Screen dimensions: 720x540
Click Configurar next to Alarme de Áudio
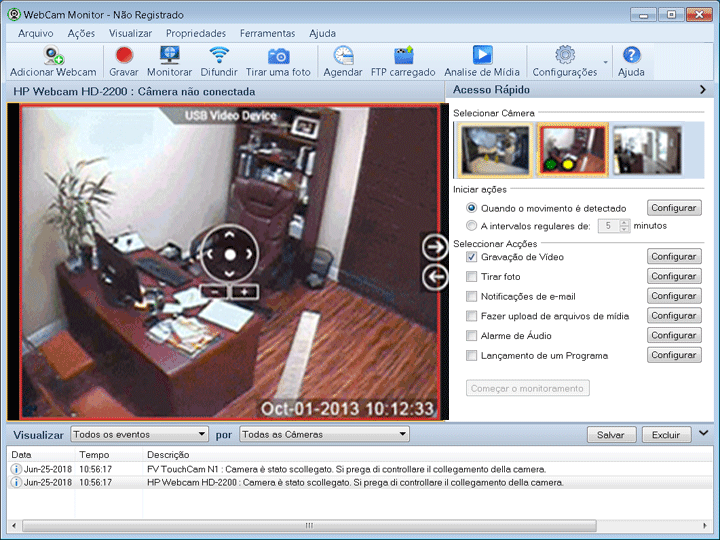point(673,336)
